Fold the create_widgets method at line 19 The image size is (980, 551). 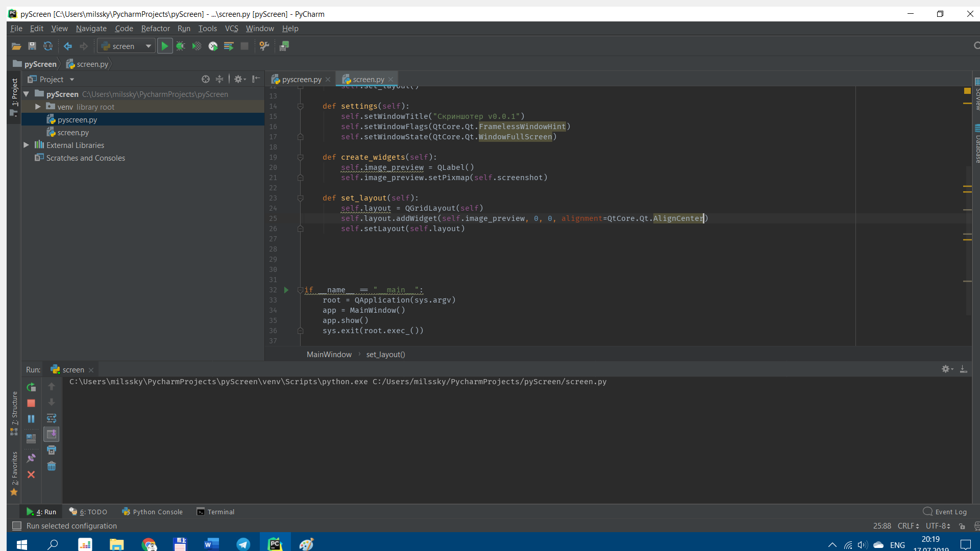(300, 157)
